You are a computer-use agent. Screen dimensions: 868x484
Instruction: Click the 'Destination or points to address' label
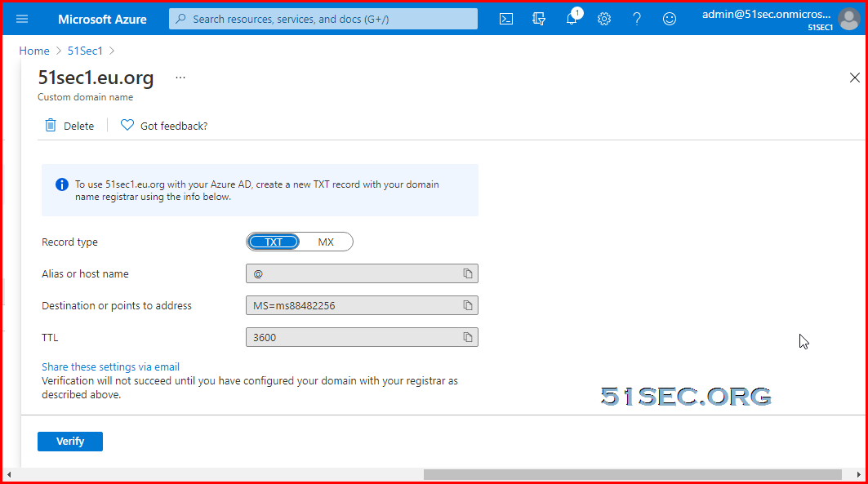click(x=117, y=305)
